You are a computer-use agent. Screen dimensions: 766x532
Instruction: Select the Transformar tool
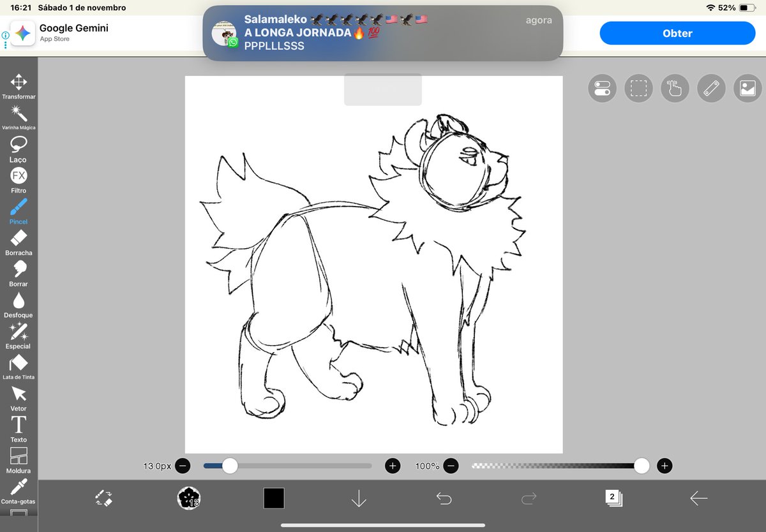(18, 83)
